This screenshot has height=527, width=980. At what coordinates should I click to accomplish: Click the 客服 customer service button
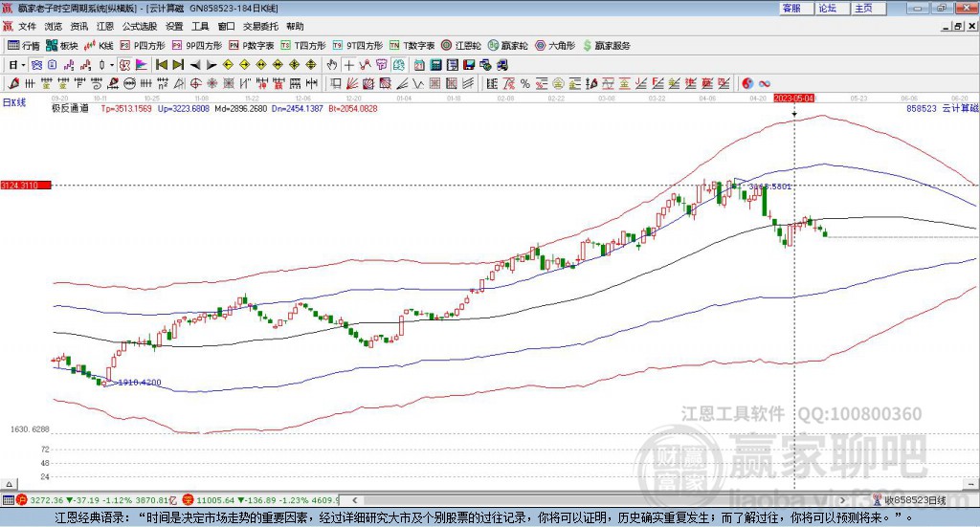797,8
